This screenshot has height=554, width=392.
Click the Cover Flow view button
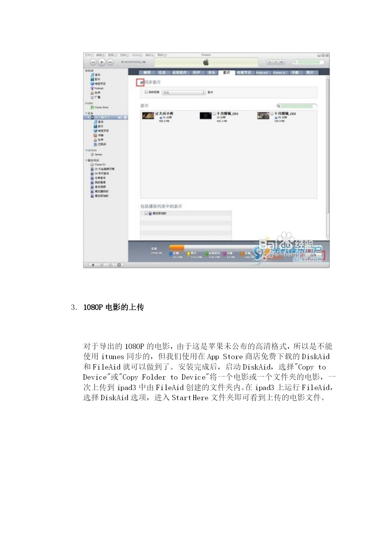[281, 62]
